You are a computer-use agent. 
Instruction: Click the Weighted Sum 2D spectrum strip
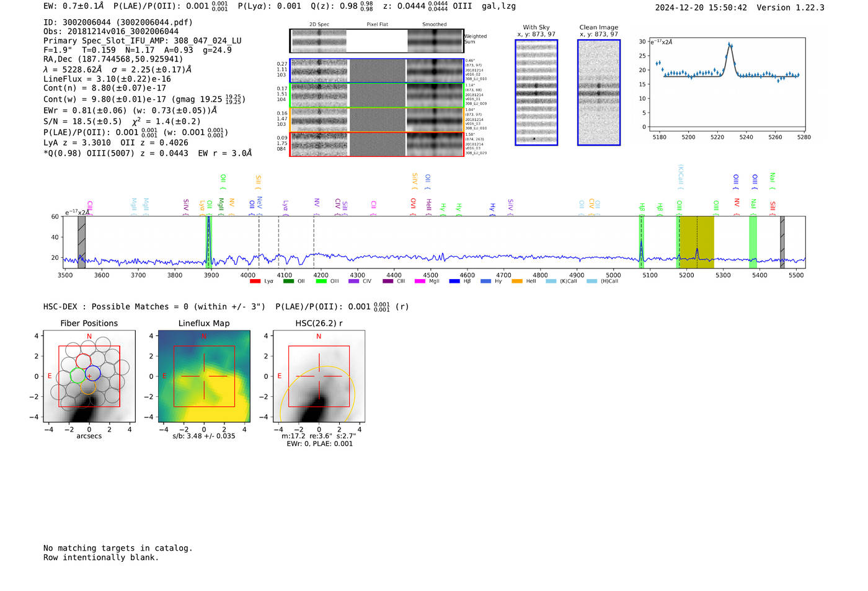377,41
